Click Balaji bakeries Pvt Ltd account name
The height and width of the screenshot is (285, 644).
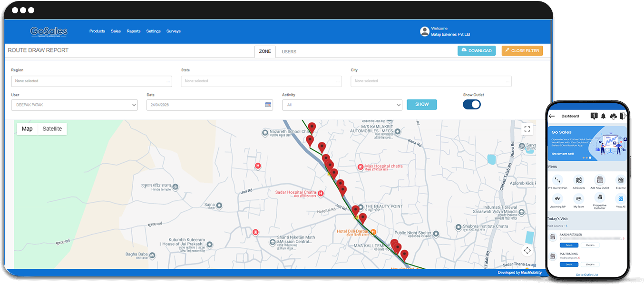(450, 34)
